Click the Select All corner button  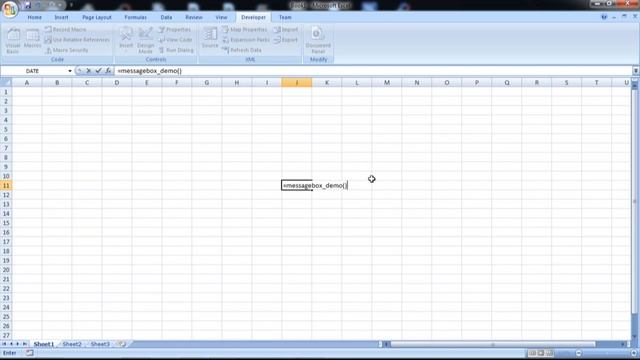point(6,82)
